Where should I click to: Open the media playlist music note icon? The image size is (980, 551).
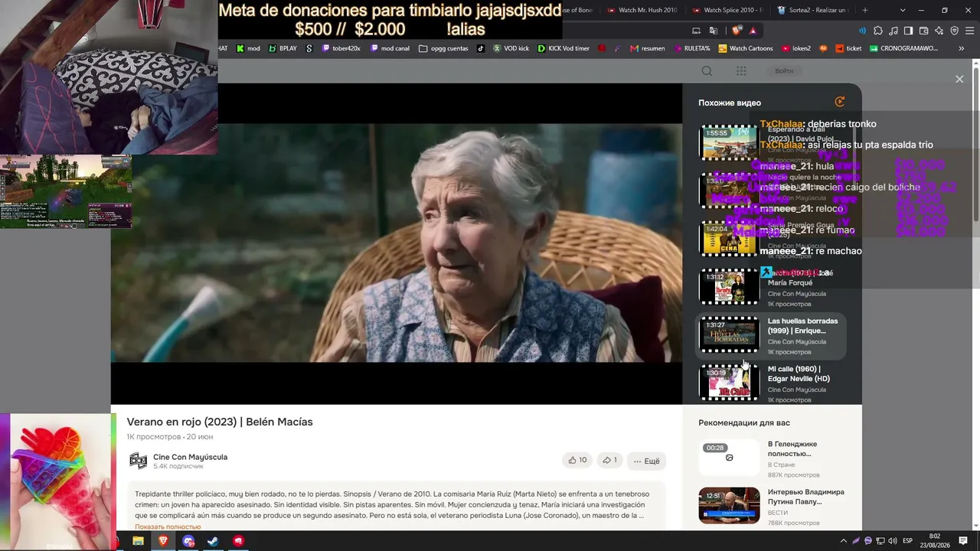pyautogui.click(x=893, y=31)
